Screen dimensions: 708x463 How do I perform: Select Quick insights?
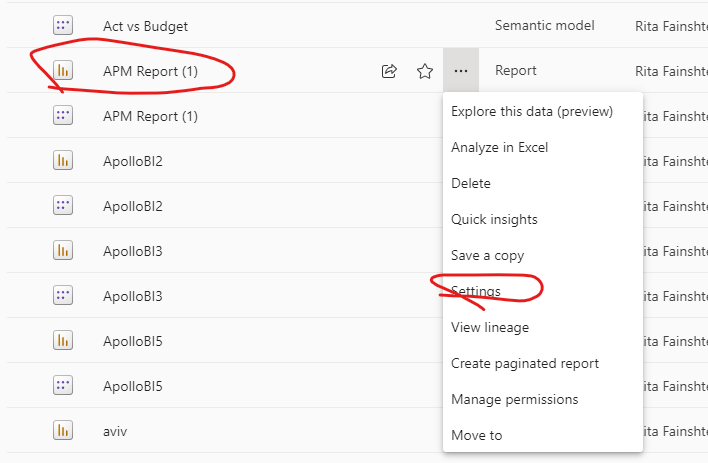pos(494,220)
